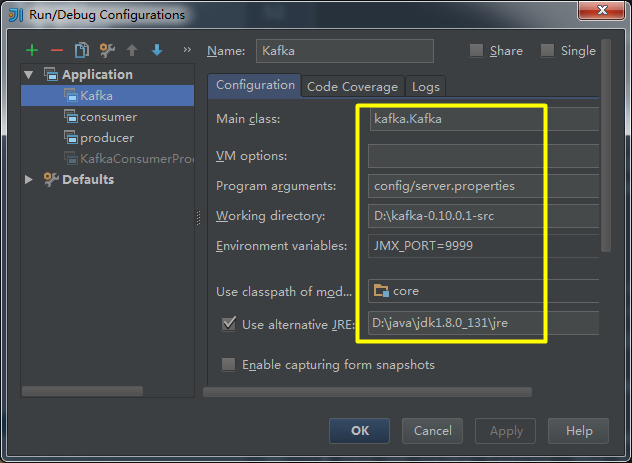Select the consumer configuration
Screen dimensions: 632x463
click(x=108, y=117)
